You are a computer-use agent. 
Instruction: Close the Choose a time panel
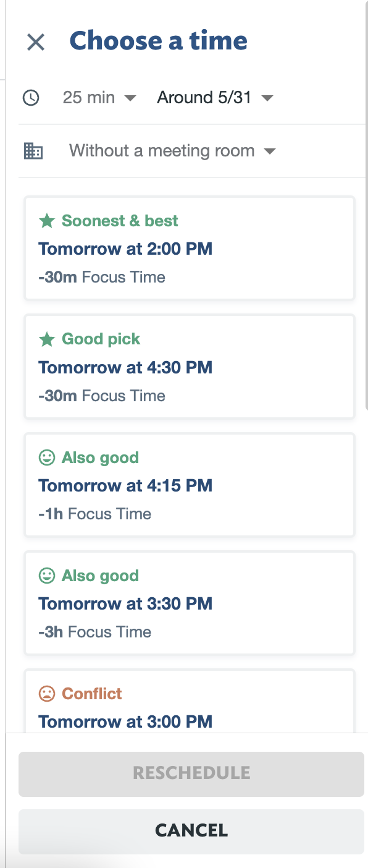click(x=36, y=42)
